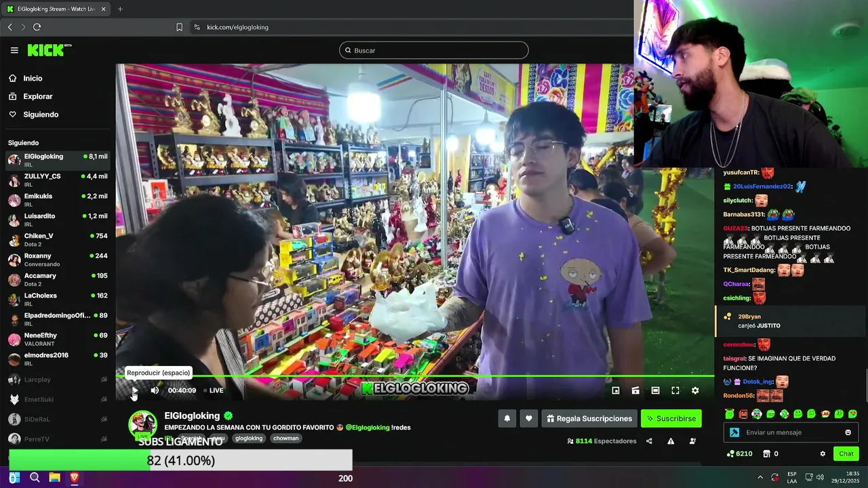The image size is (868, 488).
Task: Click taisgral username in chat
Action: [x=734, y=359]
